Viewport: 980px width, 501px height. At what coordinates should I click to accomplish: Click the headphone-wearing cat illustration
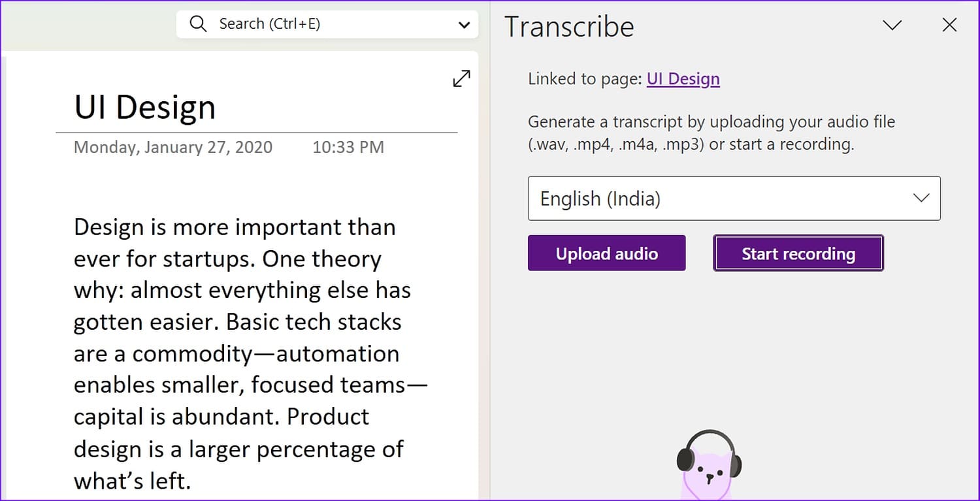tap(709, 464)
